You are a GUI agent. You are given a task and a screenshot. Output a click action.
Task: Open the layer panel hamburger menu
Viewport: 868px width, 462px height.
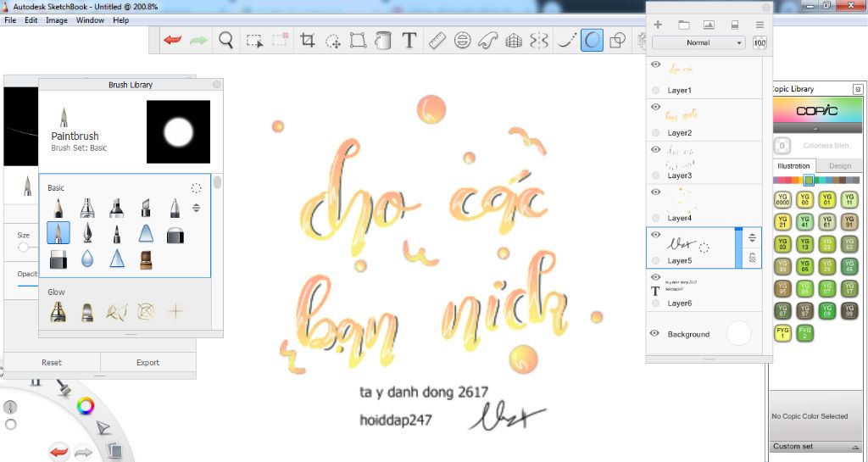click(759, 25)
